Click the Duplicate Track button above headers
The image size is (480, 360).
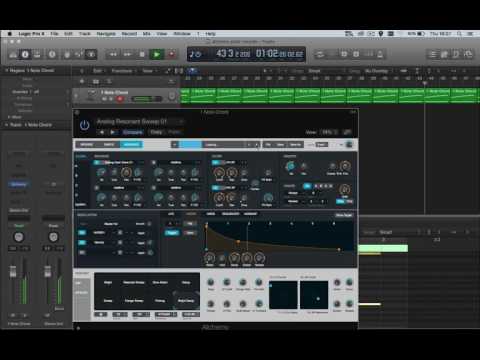(x=96, y=81)
